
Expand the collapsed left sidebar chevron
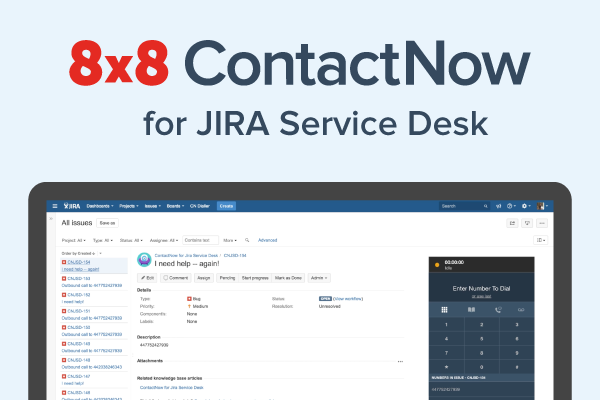tap(51, 219)
